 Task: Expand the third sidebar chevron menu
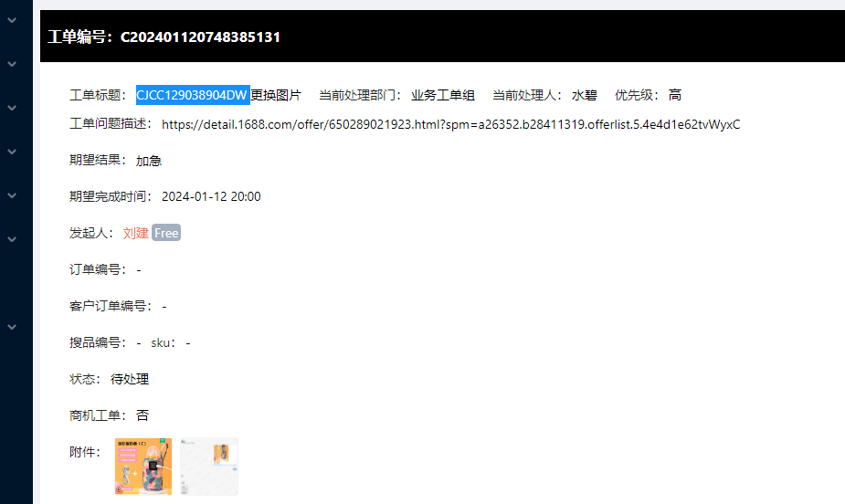tap(12, 108)
